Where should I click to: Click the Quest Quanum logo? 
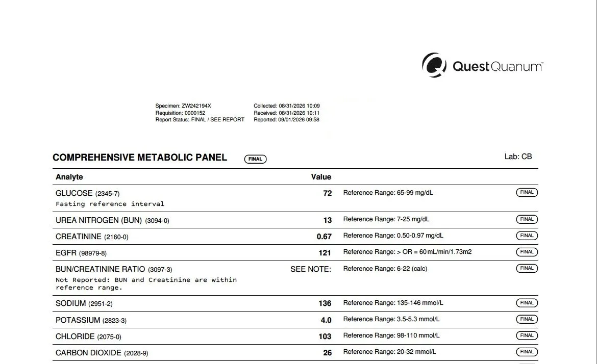point(482,65)
